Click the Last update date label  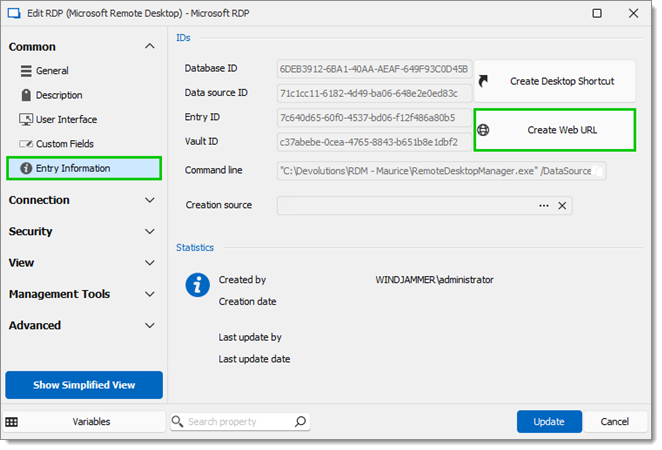[254, 359]
